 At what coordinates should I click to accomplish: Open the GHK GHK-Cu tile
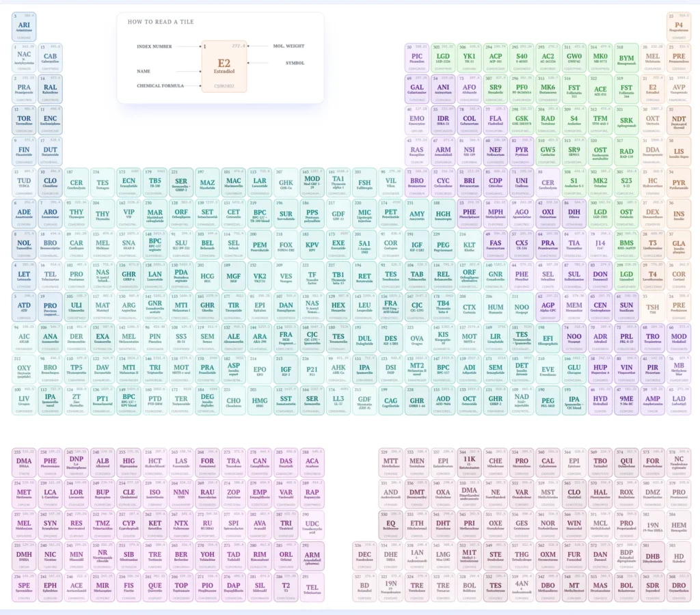286,182
